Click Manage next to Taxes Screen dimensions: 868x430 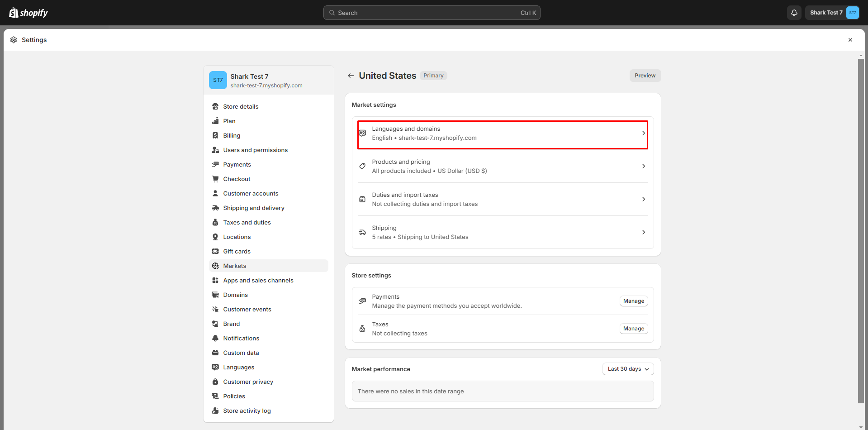633,329
